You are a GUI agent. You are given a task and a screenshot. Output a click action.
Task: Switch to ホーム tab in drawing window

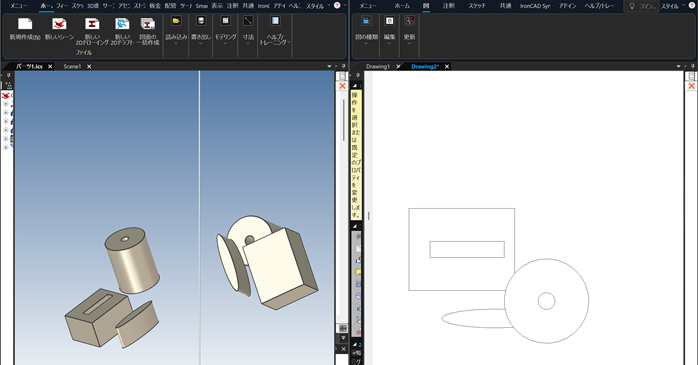402,6
